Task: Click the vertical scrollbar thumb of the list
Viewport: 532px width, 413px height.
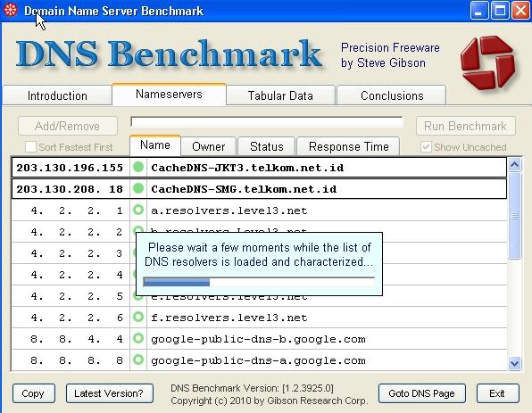Action: click(515, 216)
